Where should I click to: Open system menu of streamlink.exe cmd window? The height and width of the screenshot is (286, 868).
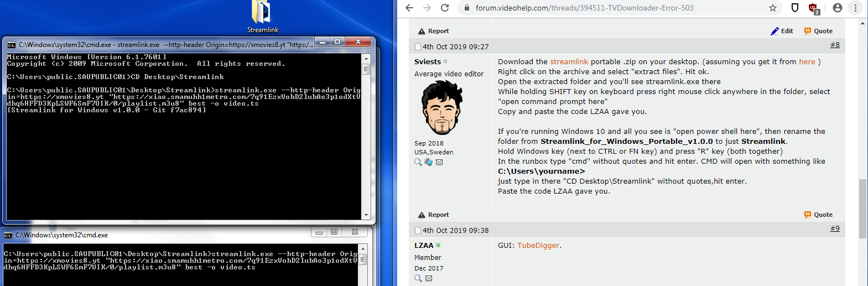12,45
